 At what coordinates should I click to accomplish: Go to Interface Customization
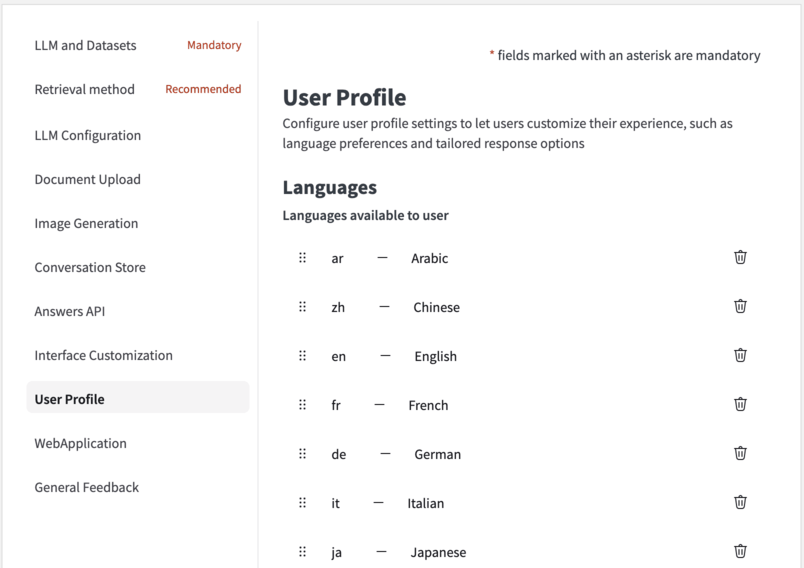[104, 356]
